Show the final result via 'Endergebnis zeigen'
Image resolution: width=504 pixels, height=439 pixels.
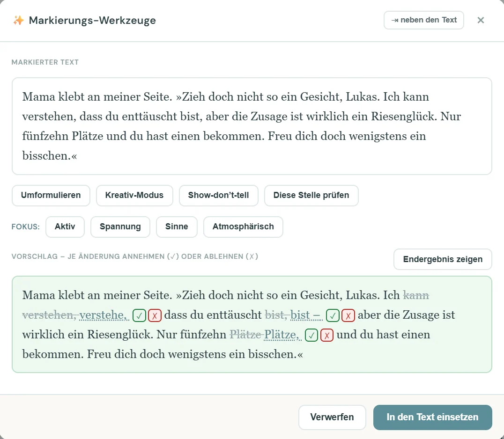tap(443, 259)
